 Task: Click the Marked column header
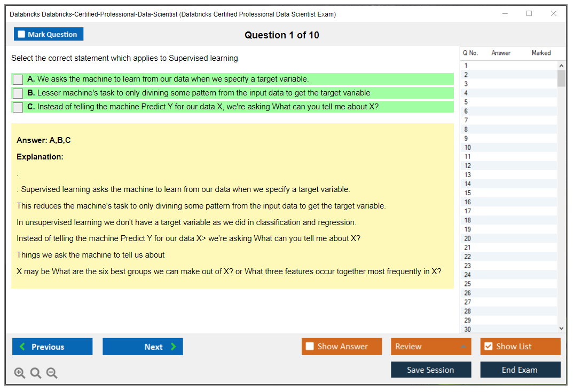pyautogui.click(x=541, y=53)
